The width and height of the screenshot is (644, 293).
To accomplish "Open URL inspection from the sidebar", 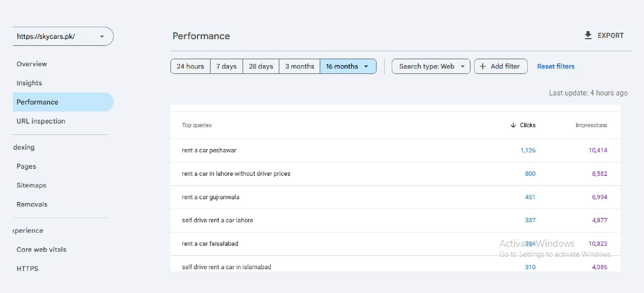I will [41, 121].
